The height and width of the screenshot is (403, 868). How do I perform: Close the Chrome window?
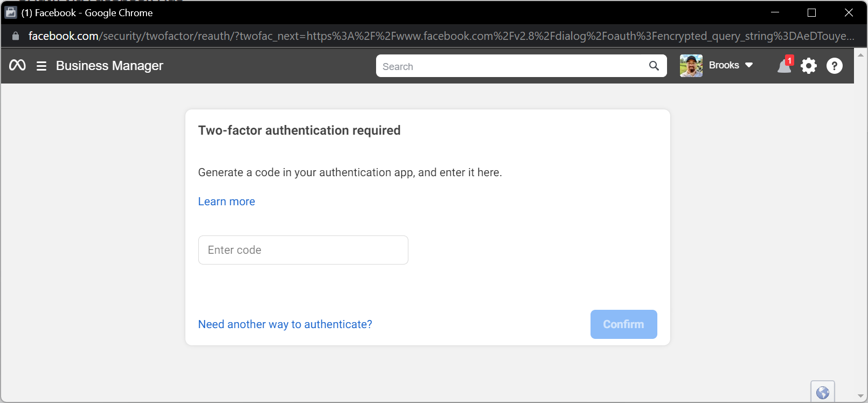point(849,12)
